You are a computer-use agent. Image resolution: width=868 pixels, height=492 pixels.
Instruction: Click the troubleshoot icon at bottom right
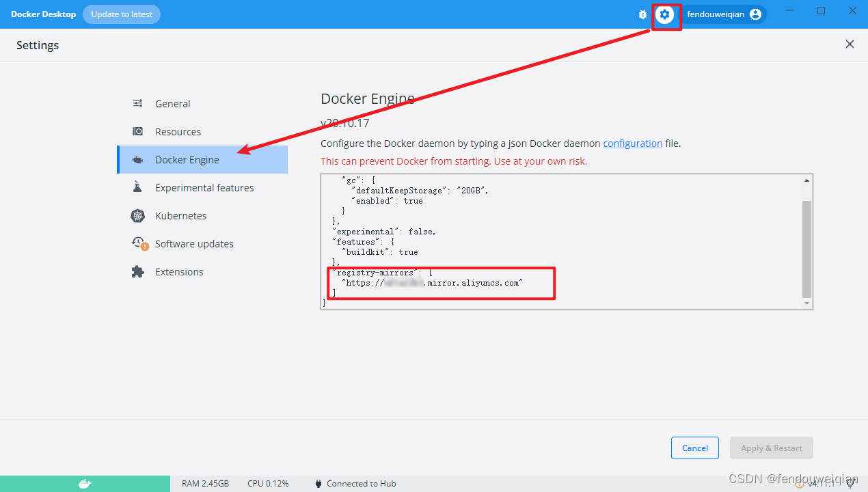pyautogui.click(x=850, y=483)
